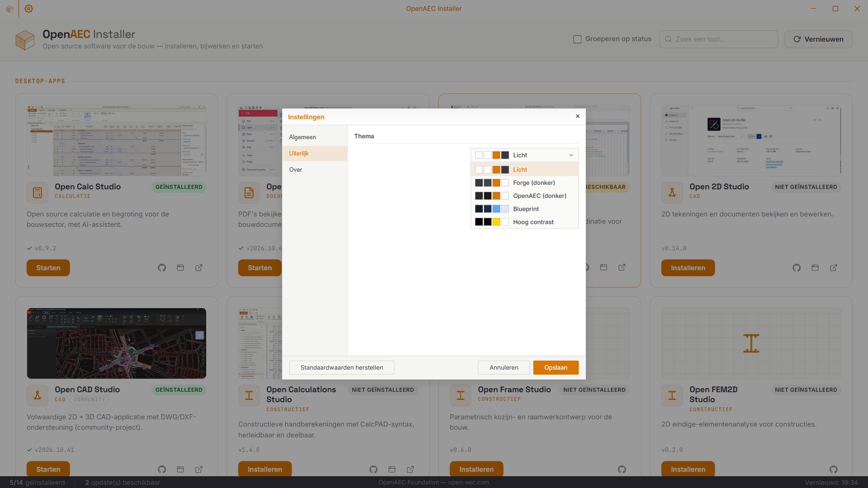Open the Open 2D Studio screenshot thumbnail

coord(751,141)
